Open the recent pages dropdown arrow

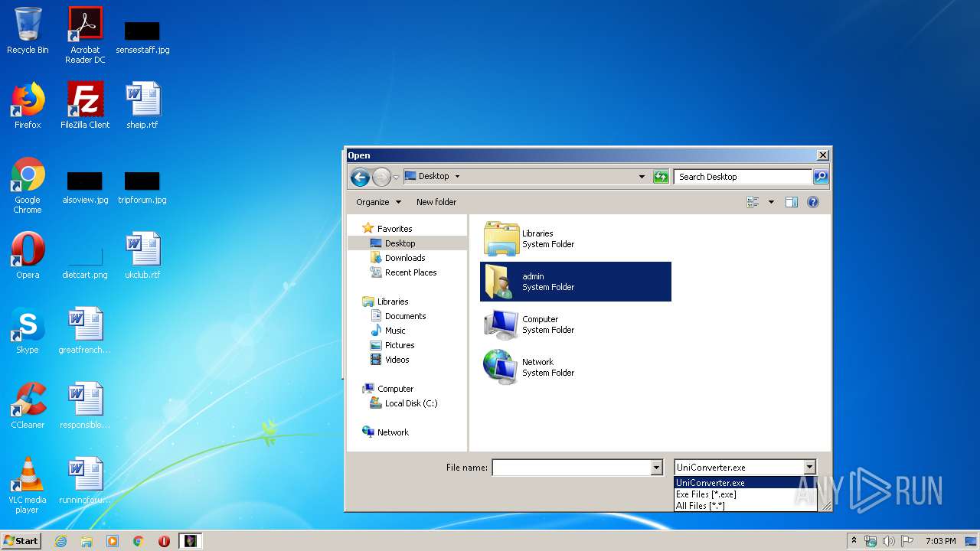point(396,177)
